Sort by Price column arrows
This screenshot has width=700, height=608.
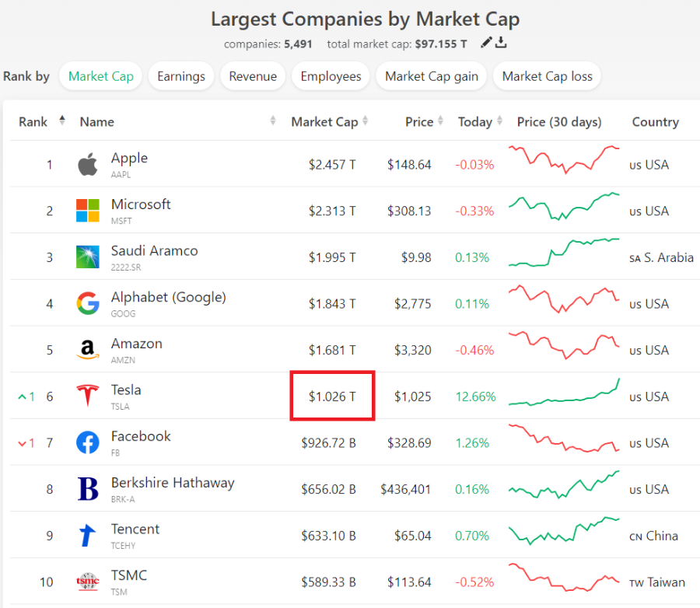tap(441, 121)
